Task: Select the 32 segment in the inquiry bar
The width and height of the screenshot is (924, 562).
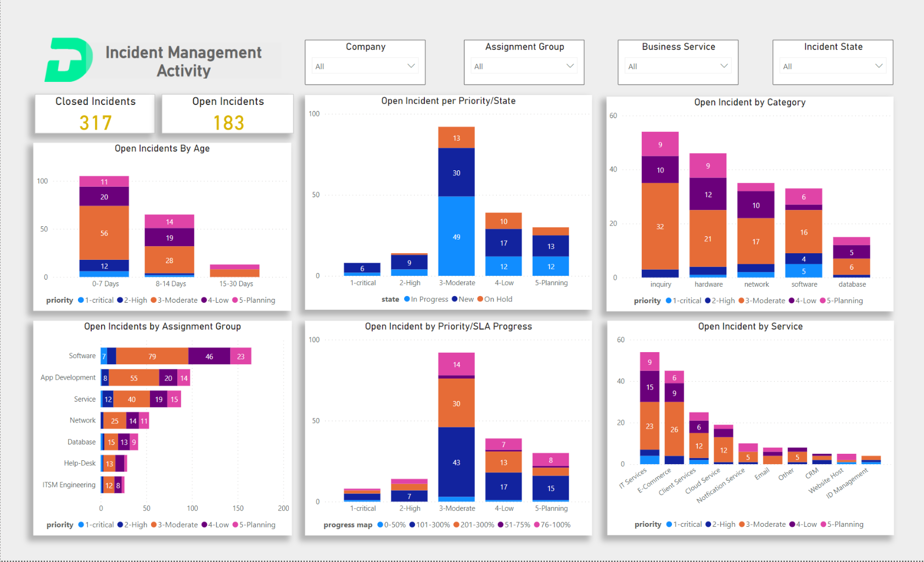Action: [660, 226]
